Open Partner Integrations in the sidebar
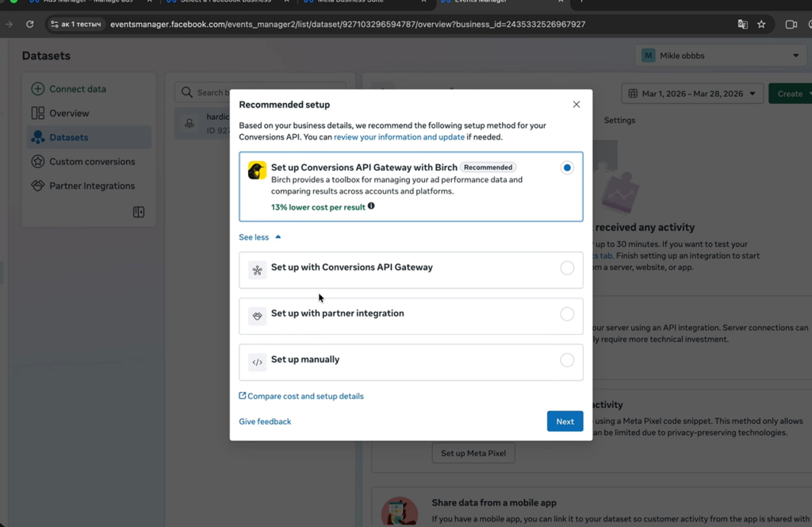Image resolution: width=812 pixels, height=527 pixels. 89,186
